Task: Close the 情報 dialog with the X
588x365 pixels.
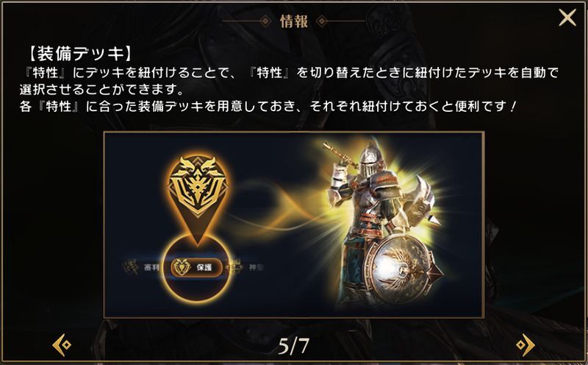Action: [567, 18]
